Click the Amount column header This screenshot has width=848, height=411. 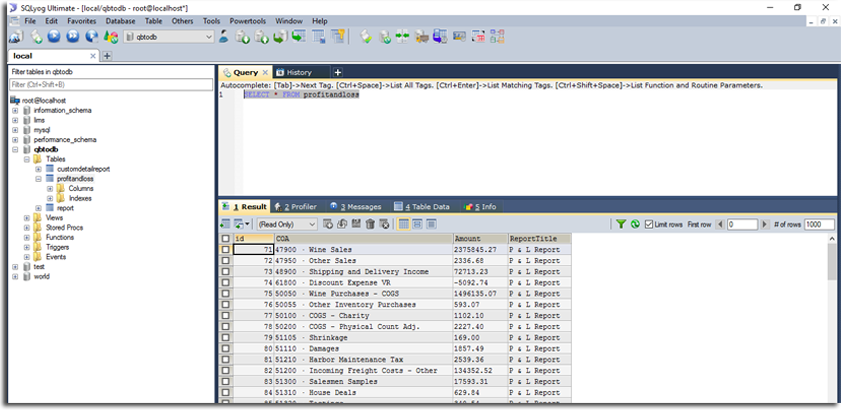tap(467, 239)
